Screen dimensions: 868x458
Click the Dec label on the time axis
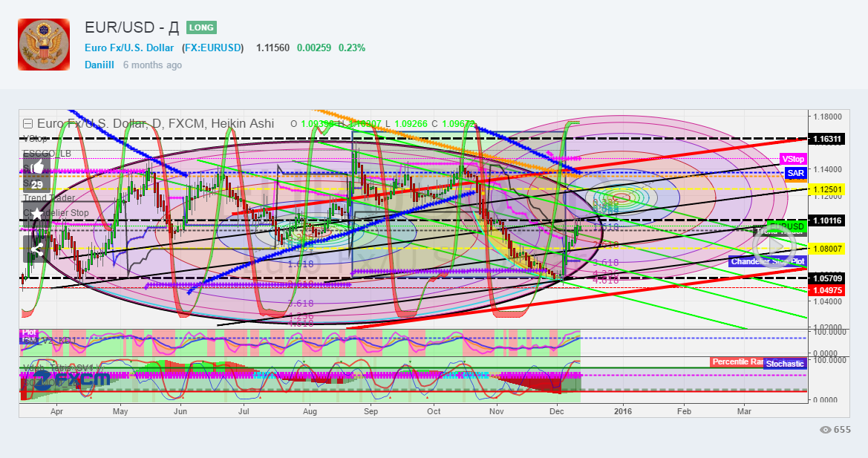pos(556,411)
